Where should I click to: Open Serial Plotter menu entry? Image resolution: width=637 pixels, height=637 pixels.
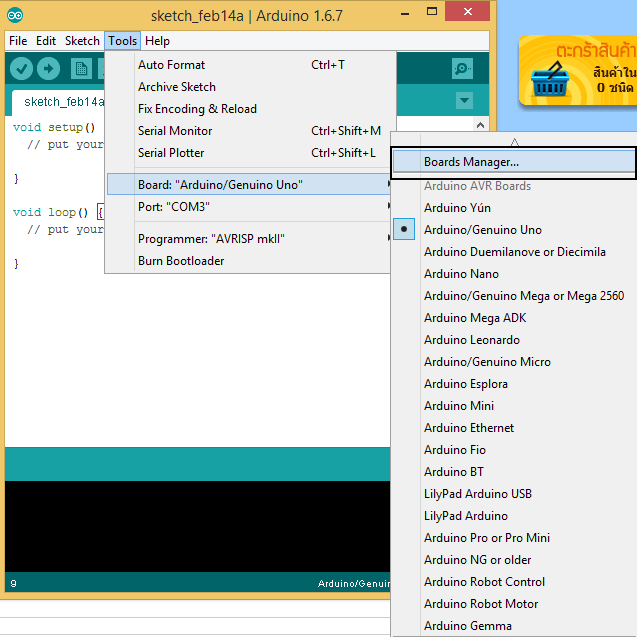coord(248,153)
